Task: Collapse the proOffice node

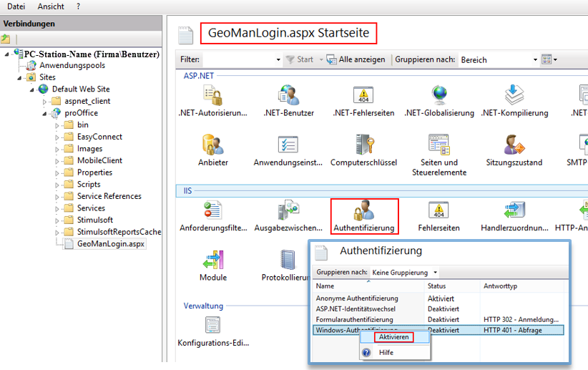Action: (44, 114)
